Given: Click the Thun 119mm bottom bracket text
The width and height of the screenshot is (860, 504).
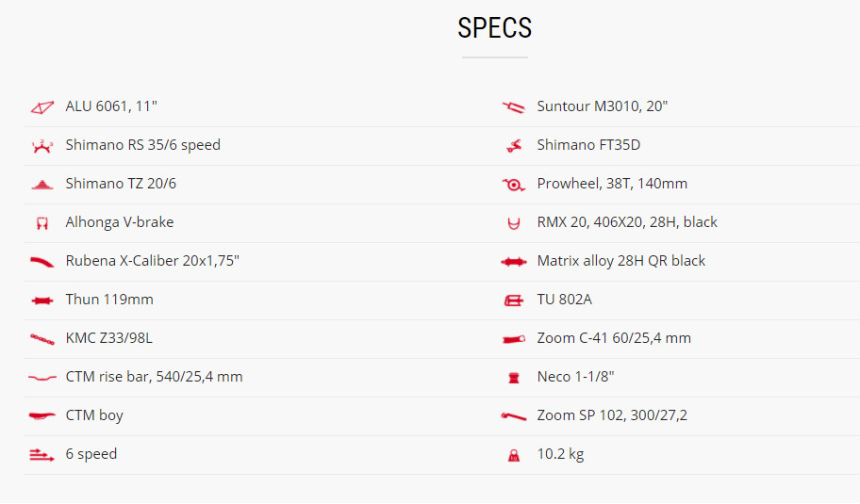Looking at the screenshot, I should point(109,300).
